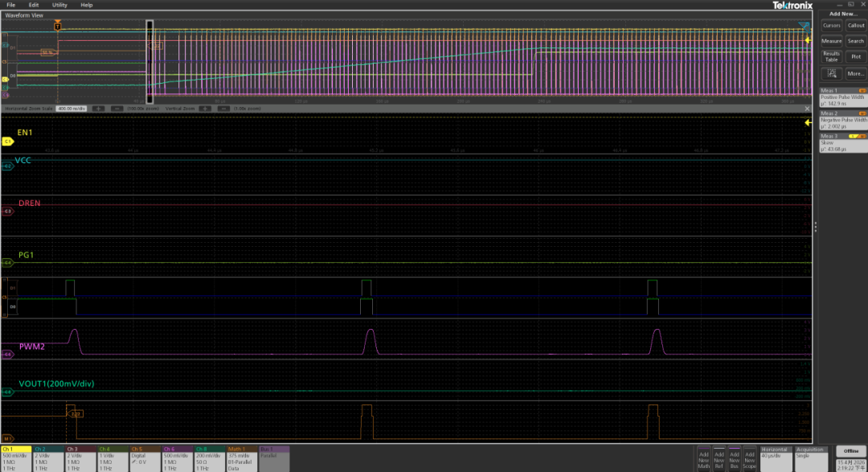868x472 pixels.
Task: Click the zoom box handle in the overview
Action: 149,61
